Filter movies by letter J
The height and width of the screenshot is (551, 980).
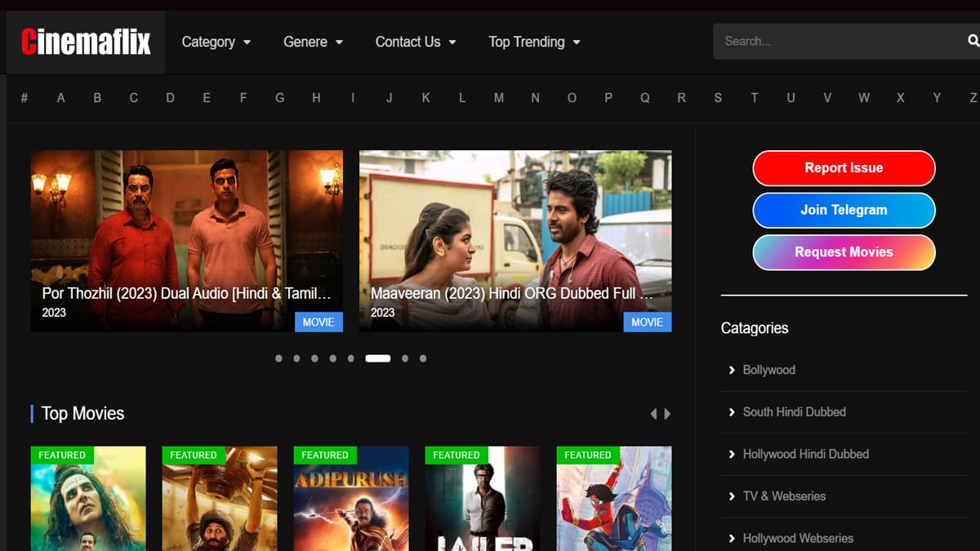coord(390,98)
